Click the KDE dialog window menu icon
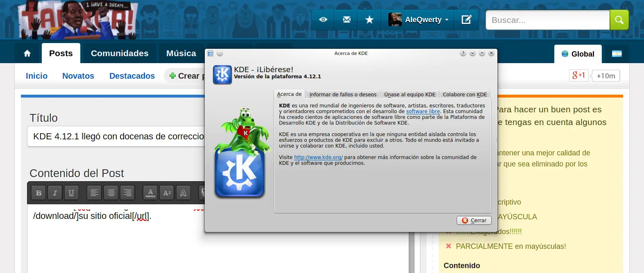Image resolution: width=644 pixels, height=273 pixels. click(x=210, y=53)
